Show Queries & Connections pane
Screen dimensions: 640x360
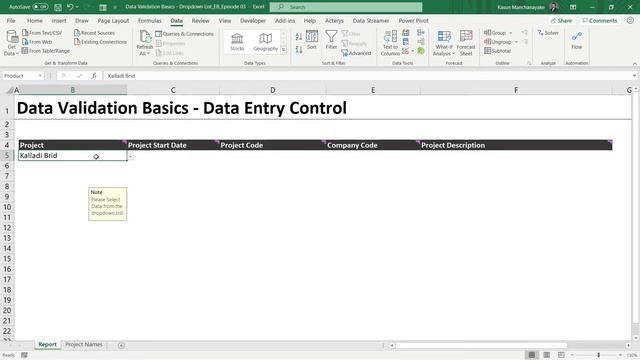tap(184, 33)
